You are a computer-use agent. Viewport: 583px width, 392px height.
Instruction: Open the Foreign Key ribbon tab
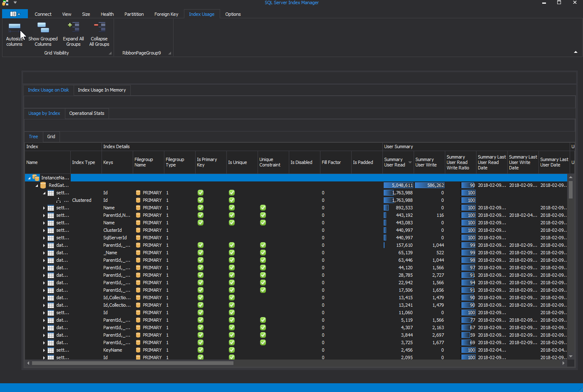[166, 14]
